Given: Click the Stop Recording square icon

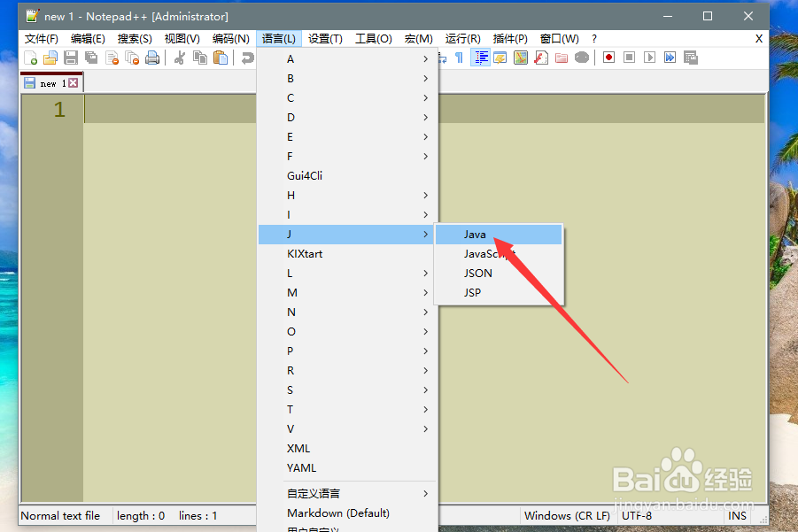Looking at the screenshot, I should (x=629, y=58).
